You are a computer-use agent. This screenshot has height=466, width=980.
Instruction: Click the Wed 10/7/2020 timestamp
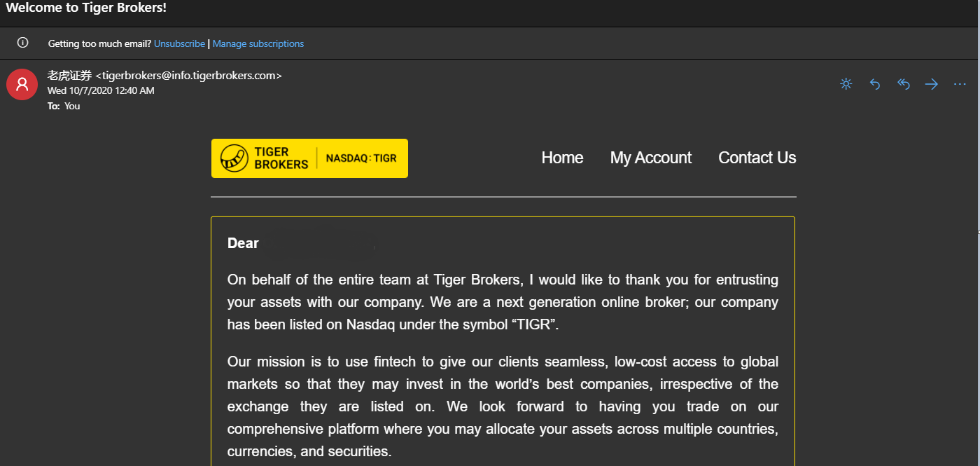(x=101, y=90)
